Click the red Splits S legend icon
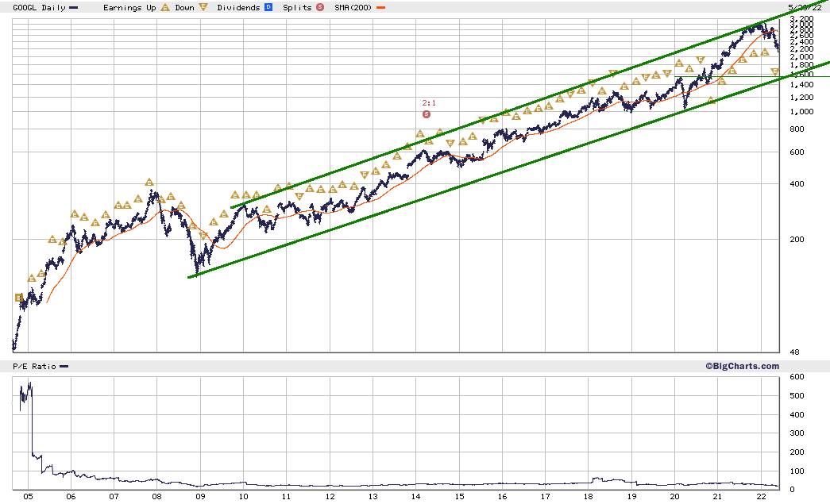 click(320, 7)
